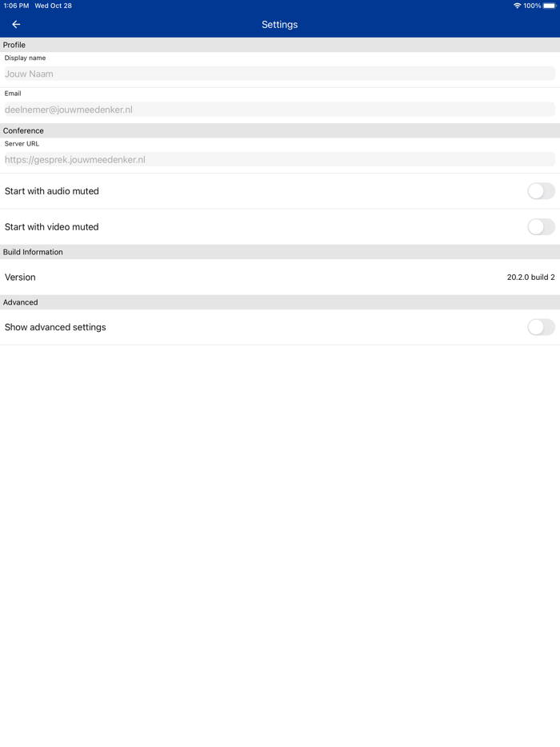Image resolution: width=560 pixels, height=747 pixels.
Task: Click the Display name input field
Action: pos(279,74)
